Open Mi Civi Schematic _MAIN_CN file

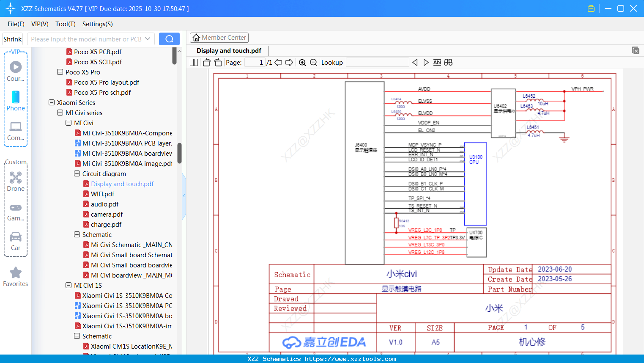(x=127, y=245)
